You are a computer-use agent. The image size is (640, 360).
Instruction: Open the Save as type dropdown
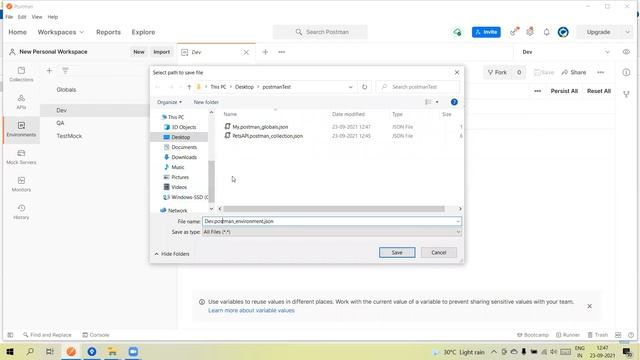point(332,232)
